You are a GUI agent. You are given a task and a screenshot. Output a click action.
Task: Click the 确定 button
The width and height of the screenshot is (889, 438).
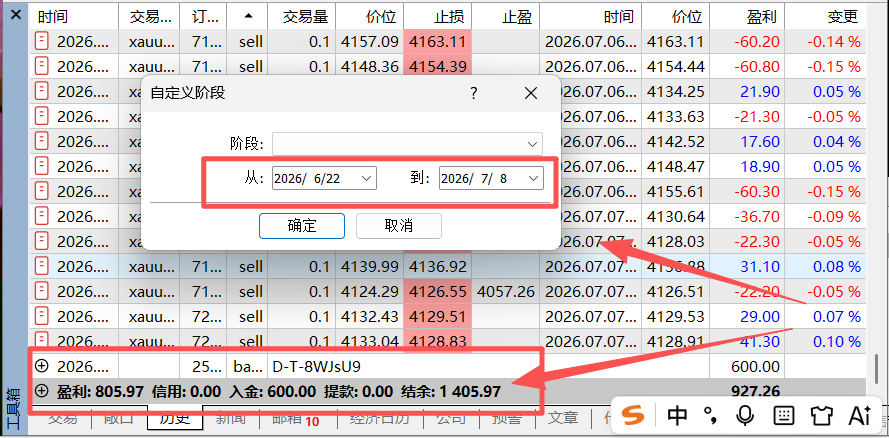pyautogui.click(x=302, y=226)
